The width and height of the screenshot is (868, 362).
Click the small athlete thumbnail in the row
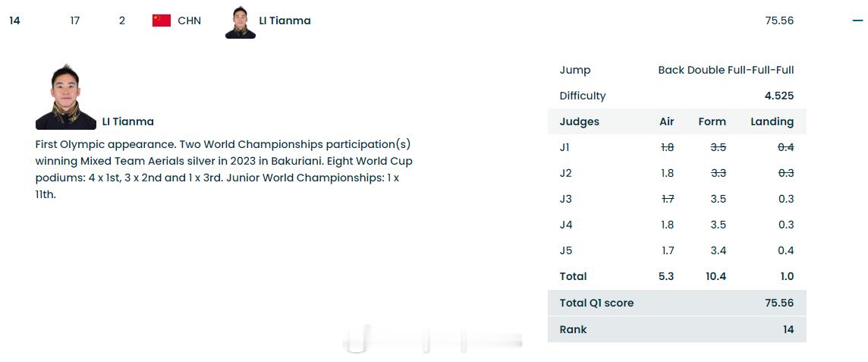click(241, 22)
